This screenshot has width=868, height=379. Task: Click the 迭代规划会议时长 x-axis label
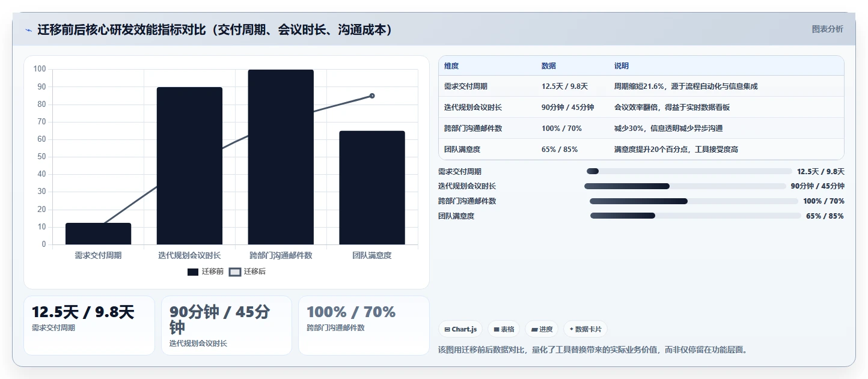pyautogui.click(x=190, y=255)
